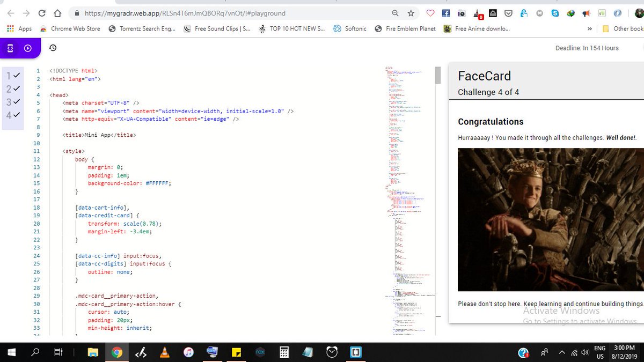Reload the page
The width and height of the screenshot is (644, 362).
pyautogui.click(x=42, y=13)
